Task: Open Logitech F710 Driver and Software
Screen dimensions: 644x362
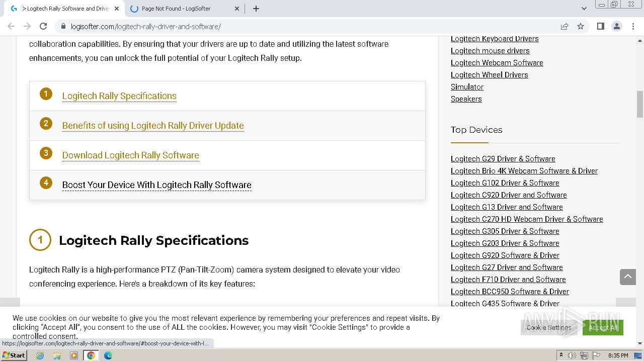Action: click(x=508, y=280)
